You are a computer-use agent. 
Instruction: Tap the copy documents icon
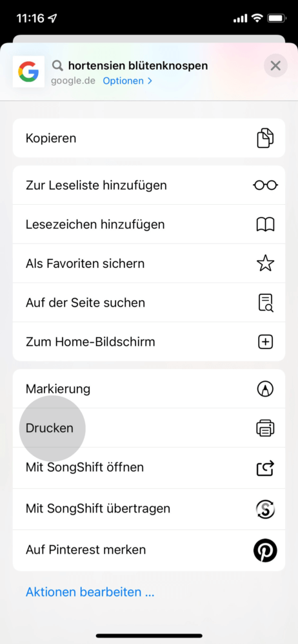click(x=265, y=138)
